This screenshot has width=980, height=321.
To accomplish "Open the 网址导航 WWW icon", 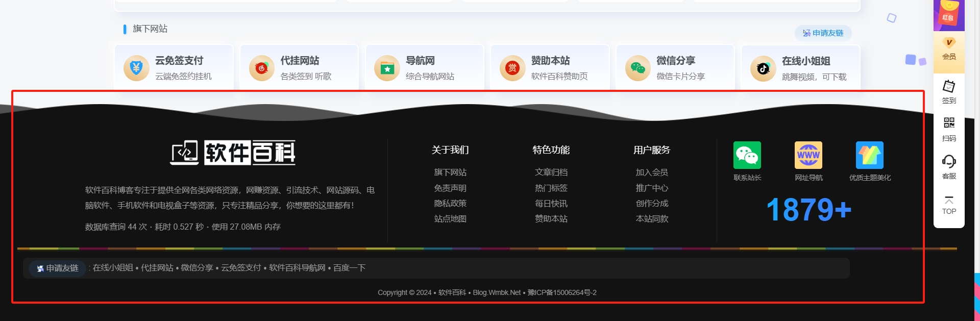I will pos(808,155).
